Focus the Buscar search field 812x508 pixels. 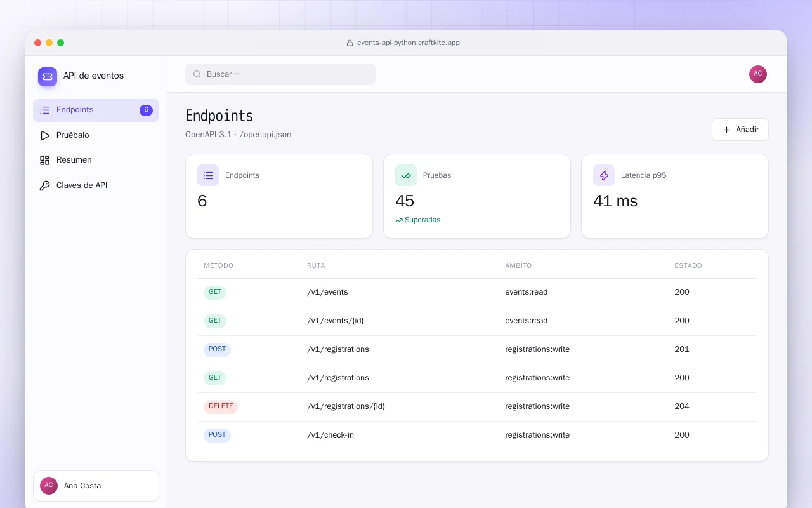280,74
